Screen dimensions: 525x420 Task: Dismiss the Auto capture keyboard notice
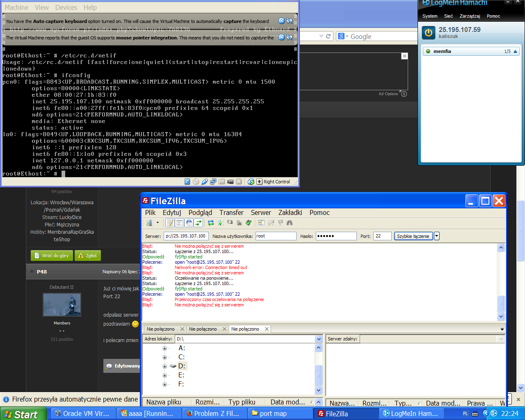tap(281, 21)
